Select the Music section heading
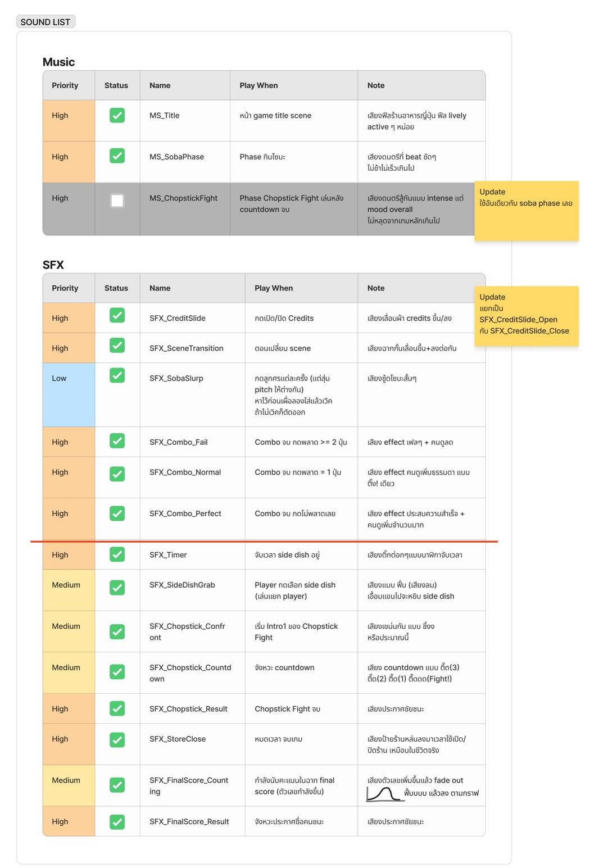This screenshot has height=868, width=590. [x=58, y=62]
